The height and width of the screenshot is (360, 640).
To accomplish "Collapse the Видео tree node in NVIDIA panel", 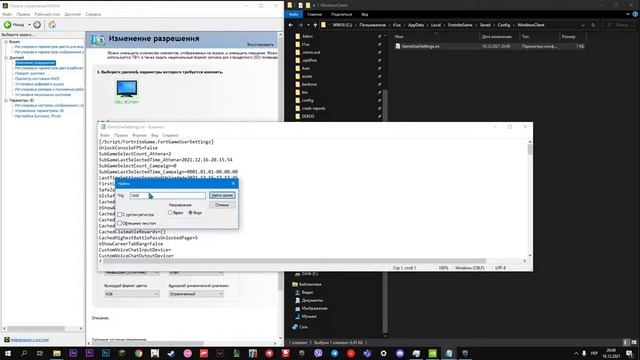I will pyautogui.click(x=6, y=42).
